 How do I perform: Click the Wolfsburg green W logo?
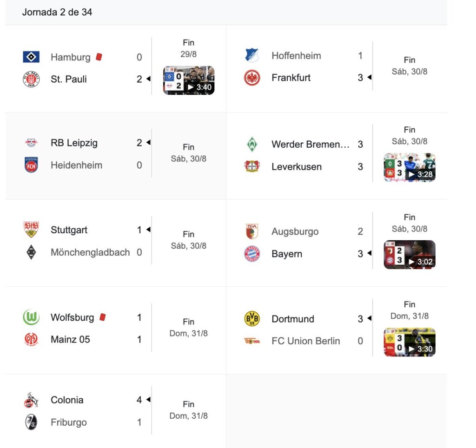coord(31,317)
